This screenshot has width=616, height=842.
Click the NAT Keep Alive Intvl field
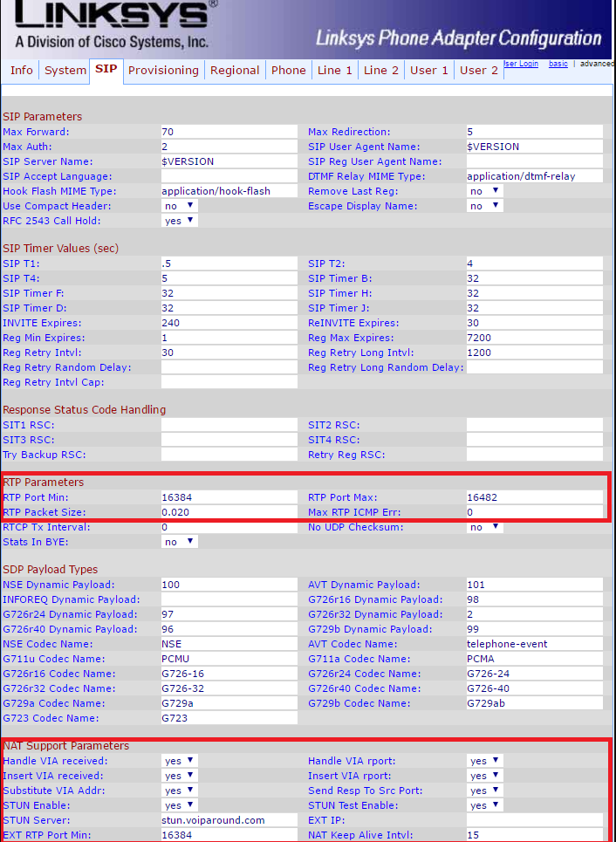pyautogui.click(x=535, y=835)
